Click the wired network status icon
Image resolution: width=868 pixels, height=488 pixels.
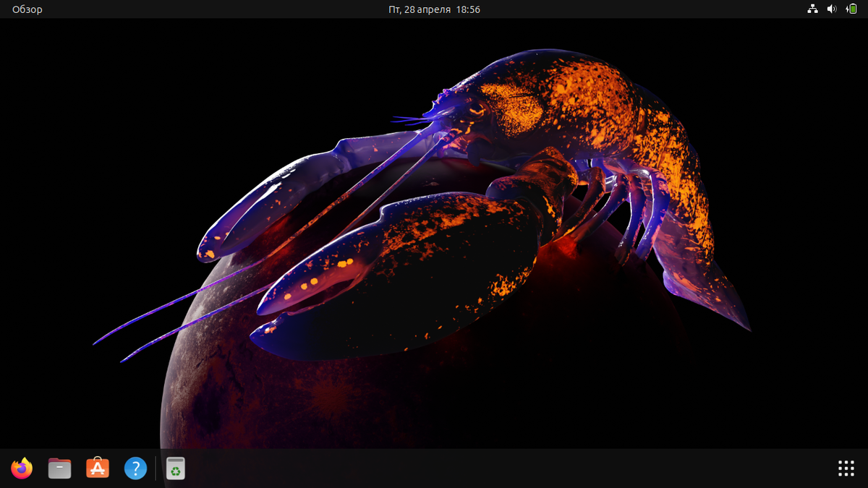click(812, 9)
